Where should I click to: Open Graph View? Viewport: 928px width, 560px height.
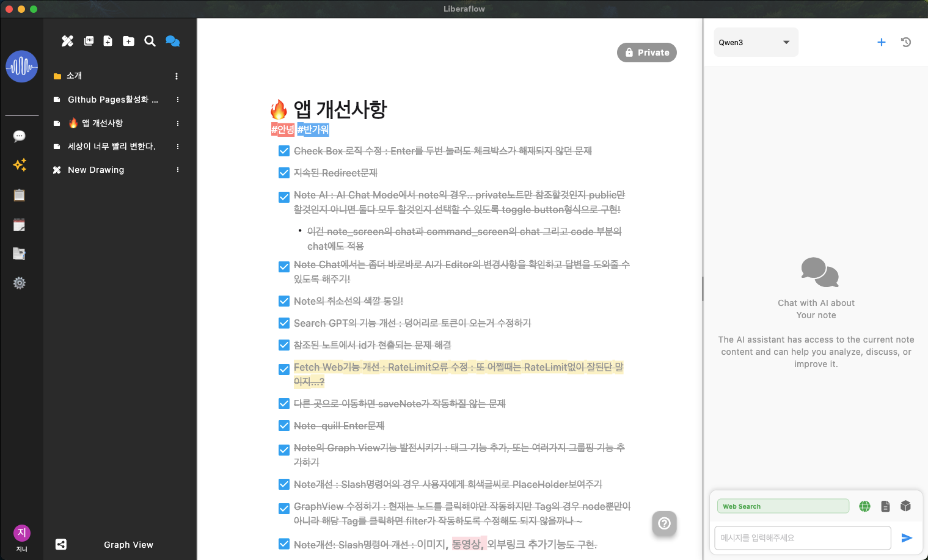pos(128,545)
